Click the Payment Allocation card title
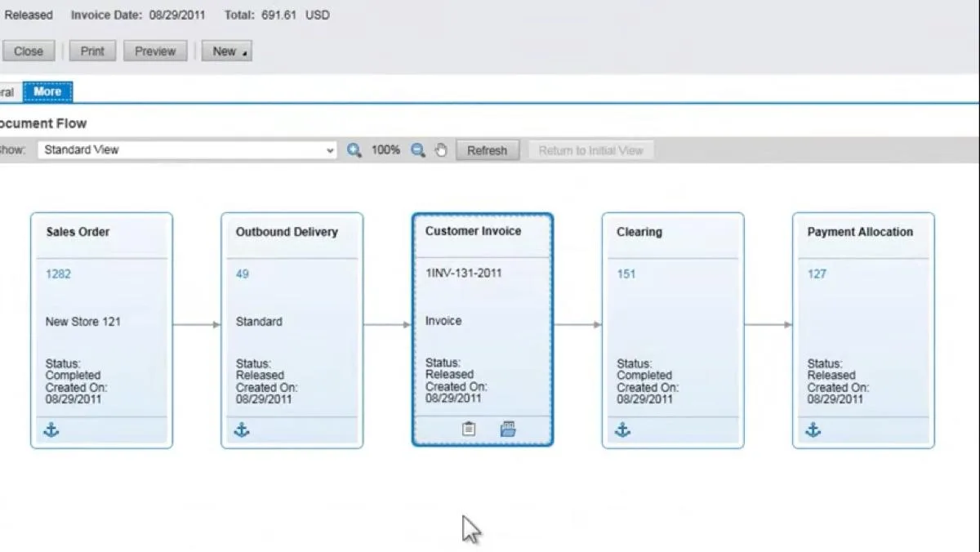The image size is (980, 552). 860,232
